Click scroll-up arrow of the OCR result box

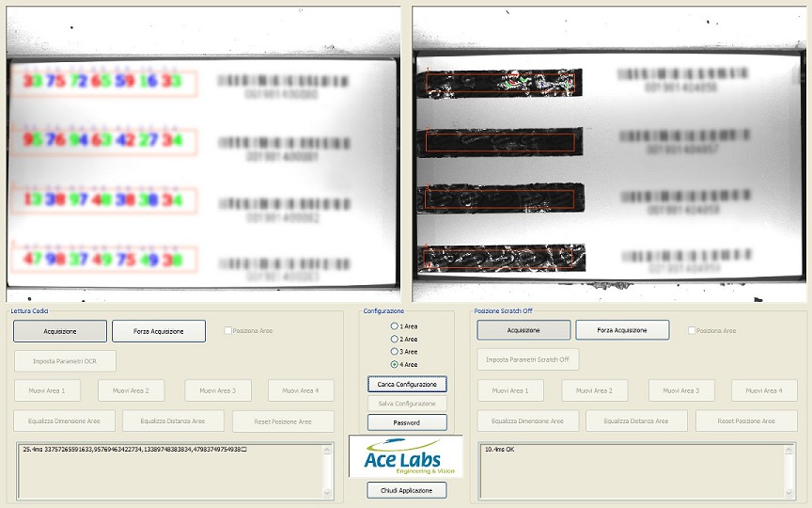coord(327,450)
